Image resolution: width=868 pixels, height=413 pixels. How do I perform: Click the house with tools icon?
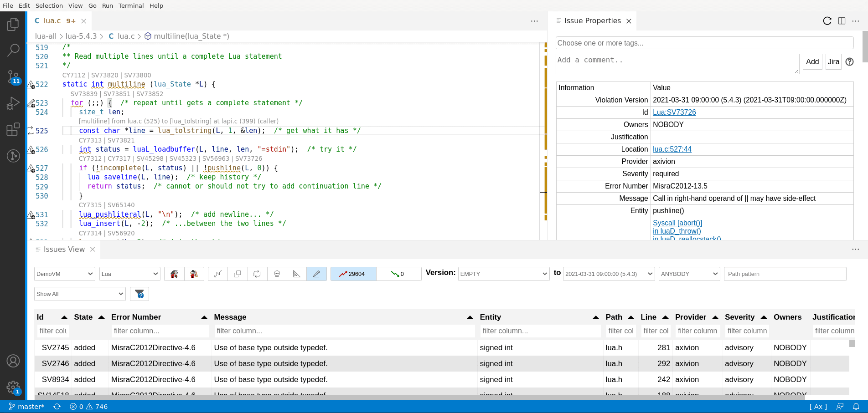[x=174, y=274]
